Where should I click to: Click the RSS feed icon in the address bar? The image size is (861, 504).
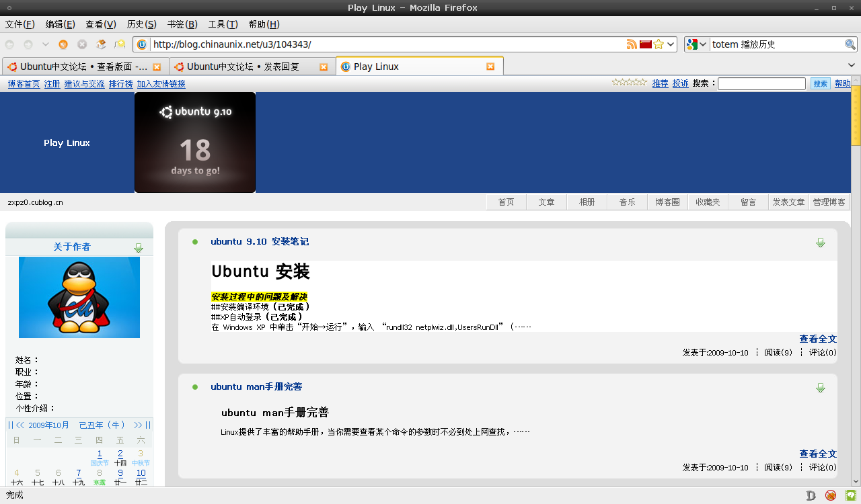tap(632, 44)
